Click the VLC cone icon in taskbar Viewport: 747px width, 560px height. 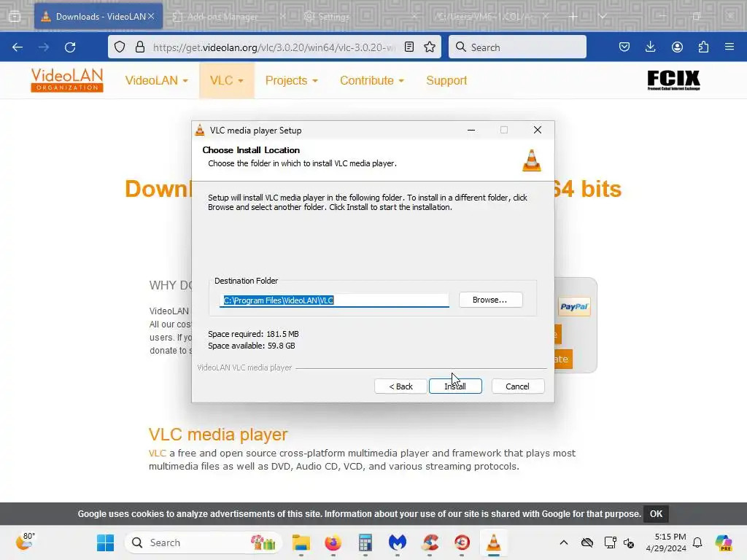pyautogui.click(x=494, y=542)
